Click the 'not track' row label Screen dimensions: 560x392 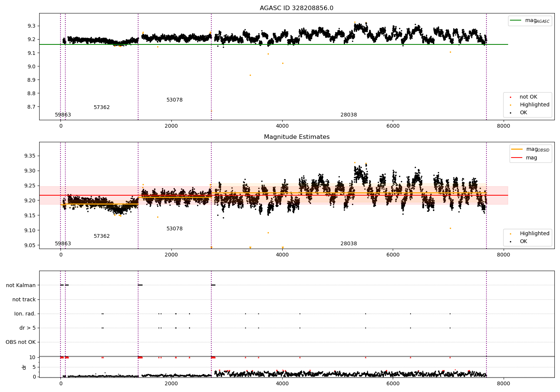[24, 300]
